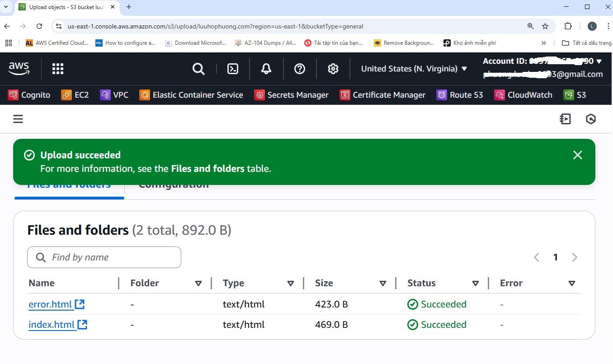Launch the CloudShell terminal icon

pos(233,69)
